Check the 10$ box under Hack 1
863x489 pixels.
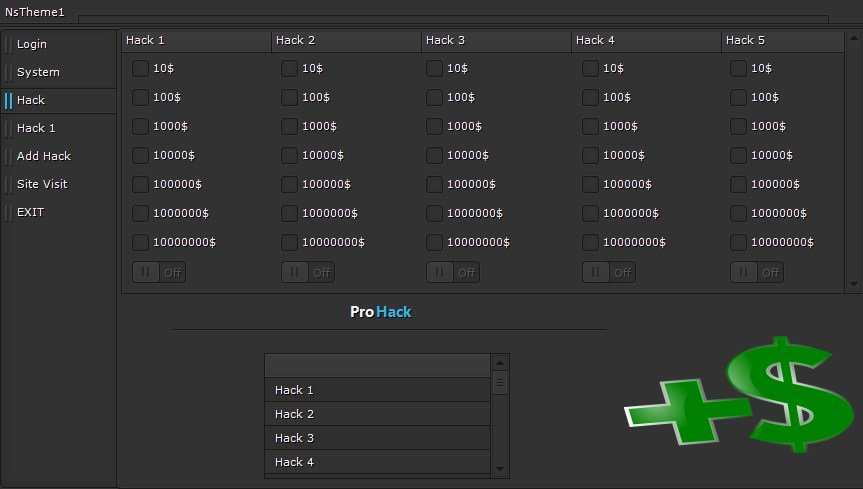140,68
